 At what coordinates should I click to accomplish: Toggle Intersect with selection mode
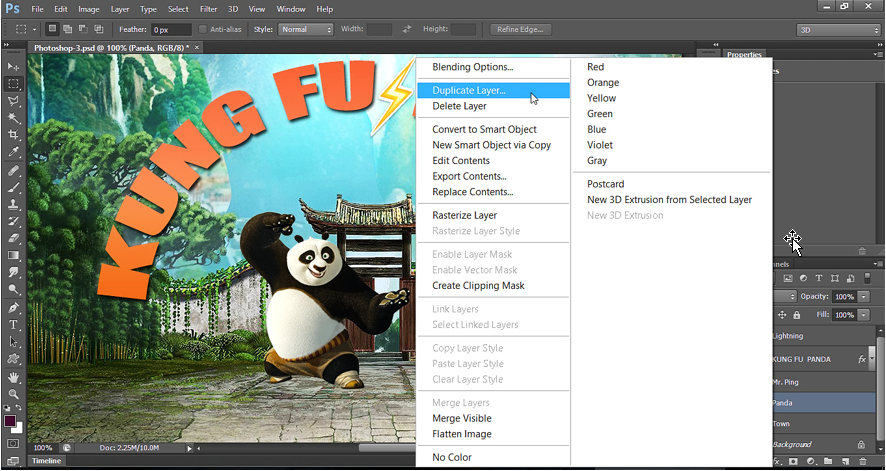pyautogui.click(x=98, y=29)
